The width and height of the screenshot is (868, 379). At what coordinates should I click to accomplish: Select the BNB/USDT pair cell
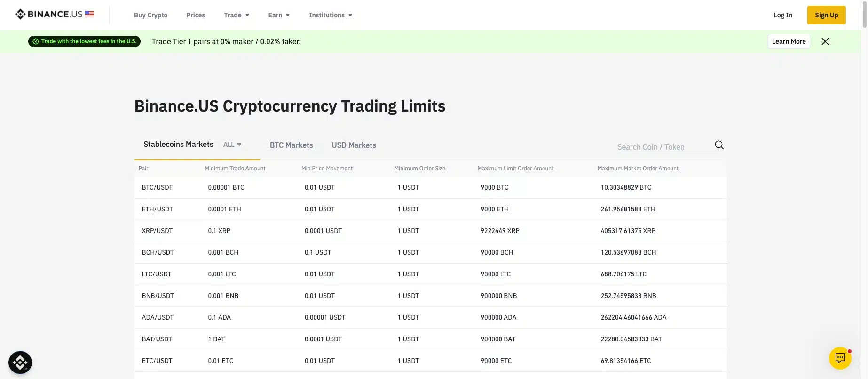point(158,296)
